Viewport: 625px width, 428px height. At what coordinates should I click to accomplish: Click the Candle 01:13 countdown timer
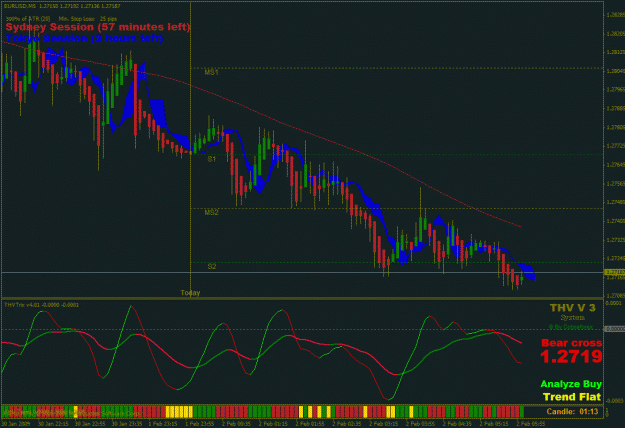572,412
